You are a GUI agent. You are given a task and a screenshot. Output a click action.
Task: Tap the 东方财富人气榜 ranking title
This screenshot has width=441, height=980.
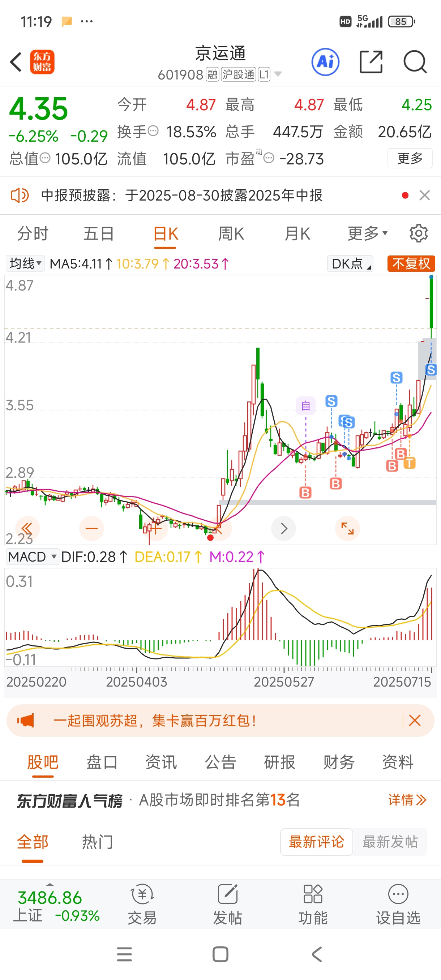tap(70, 800)
